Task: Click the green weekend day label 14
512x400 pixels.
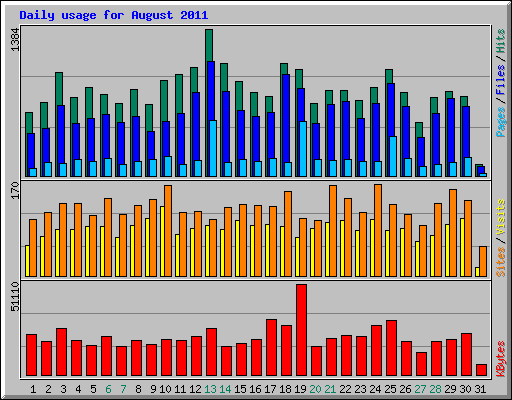Action: click(x=225, y=389)
